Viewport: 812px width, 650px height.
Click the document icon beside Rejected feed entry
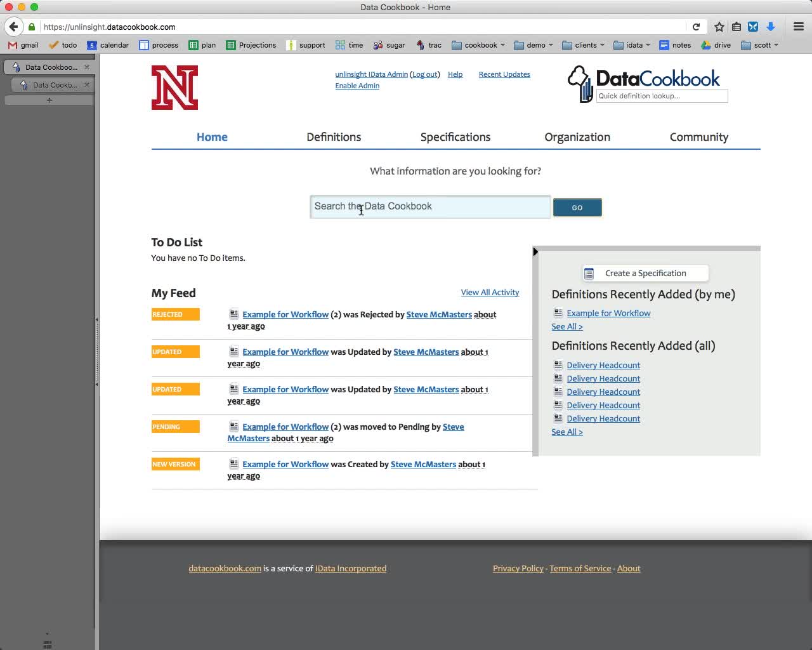pos(234,314)
